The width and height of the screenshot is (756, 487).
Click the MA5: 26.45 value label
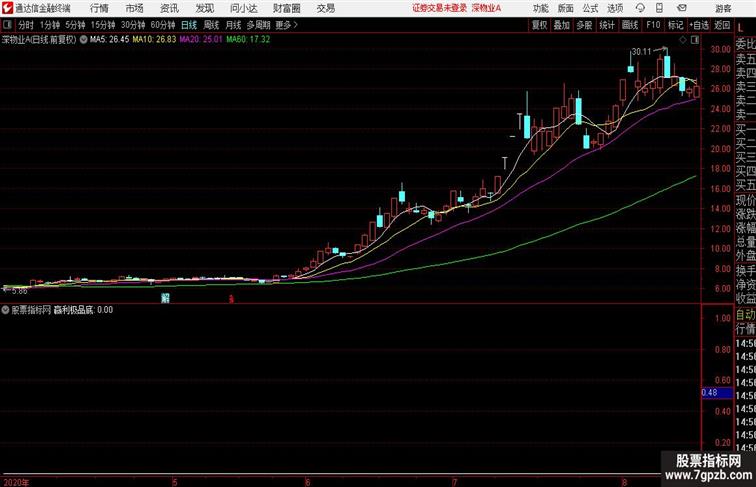pos(109,40)
